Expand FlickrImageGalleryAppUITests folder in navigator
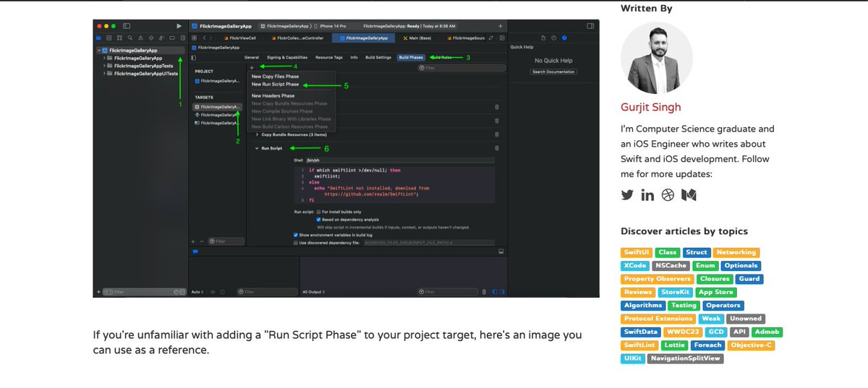This screenshot has width=868, height=388. 105,73
